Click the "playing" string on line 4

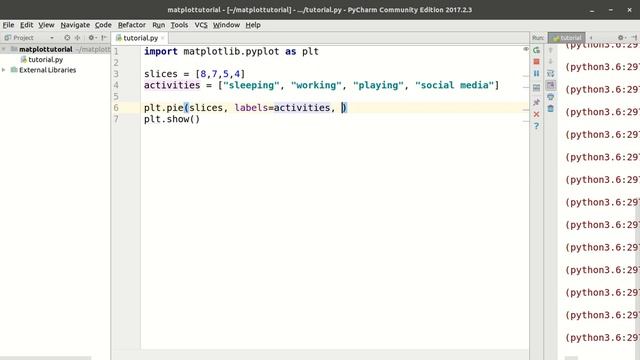tap(378, 85)
